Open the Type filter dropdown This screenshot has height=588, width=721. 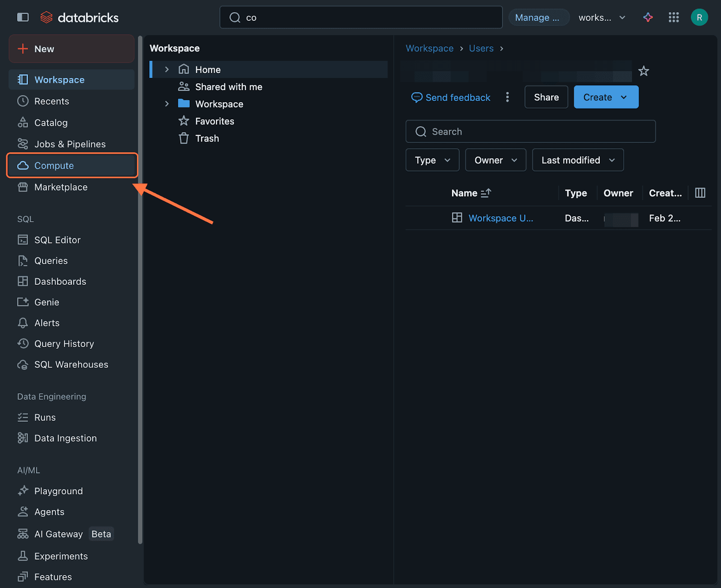(x=432, y=160)
